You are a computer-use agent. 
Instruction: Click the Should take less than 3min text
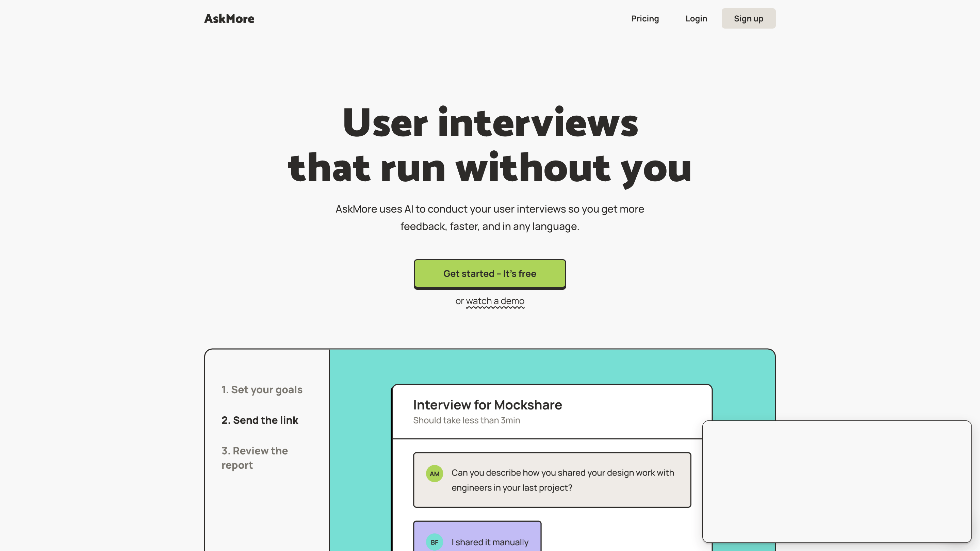click(x=467, y=420)
